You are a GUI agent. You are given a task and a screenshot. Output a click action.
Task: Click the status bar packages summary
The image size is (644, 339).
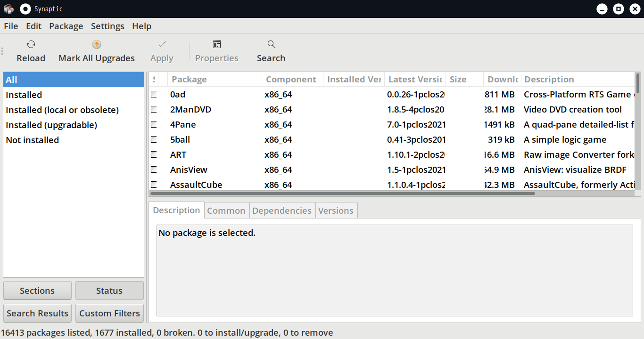(167, 332)
